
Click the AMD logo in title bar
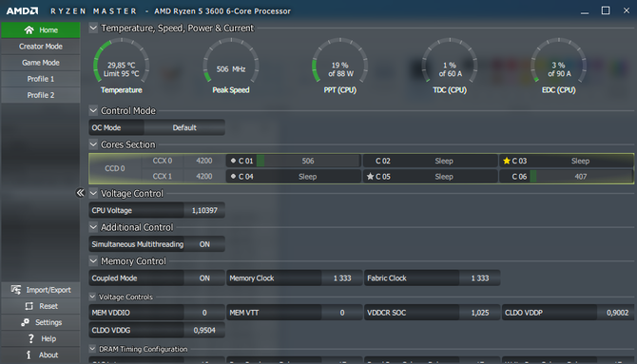pos(23,11)
